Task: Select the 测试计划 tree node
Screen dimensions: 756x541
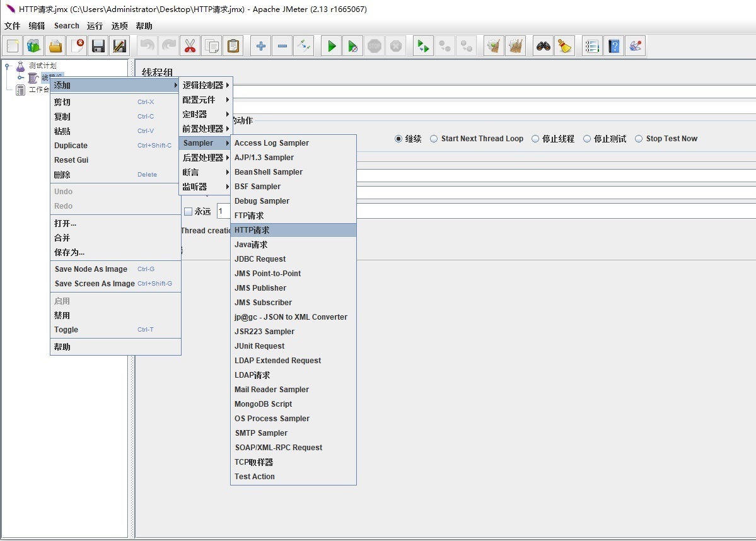Action: click(x=42, y=66)
